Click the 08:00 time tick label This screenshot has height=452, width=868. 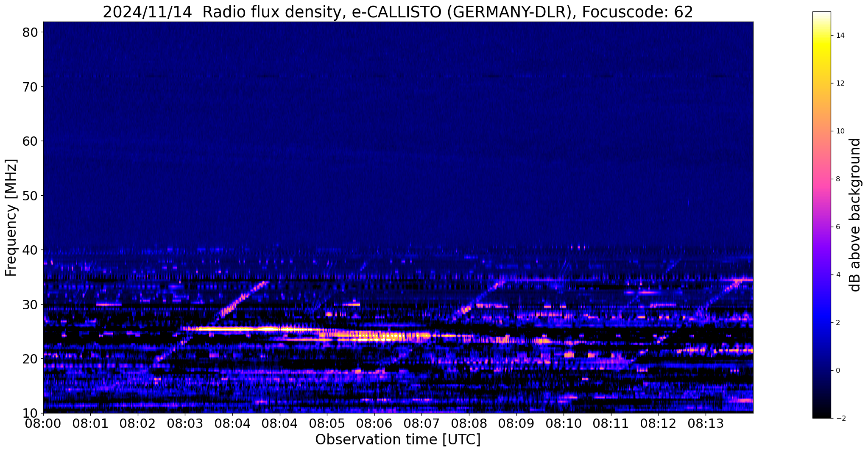coord(43,424)
